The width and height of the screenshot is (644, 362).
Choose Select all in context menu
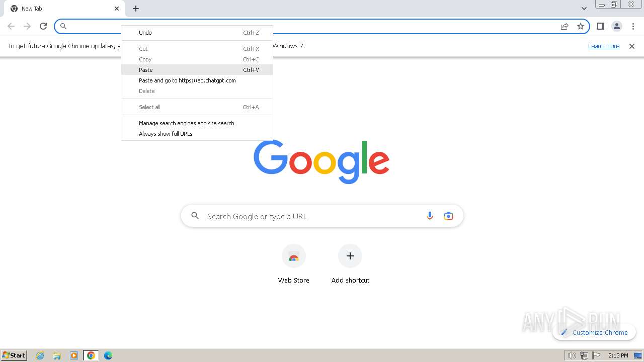197,107
